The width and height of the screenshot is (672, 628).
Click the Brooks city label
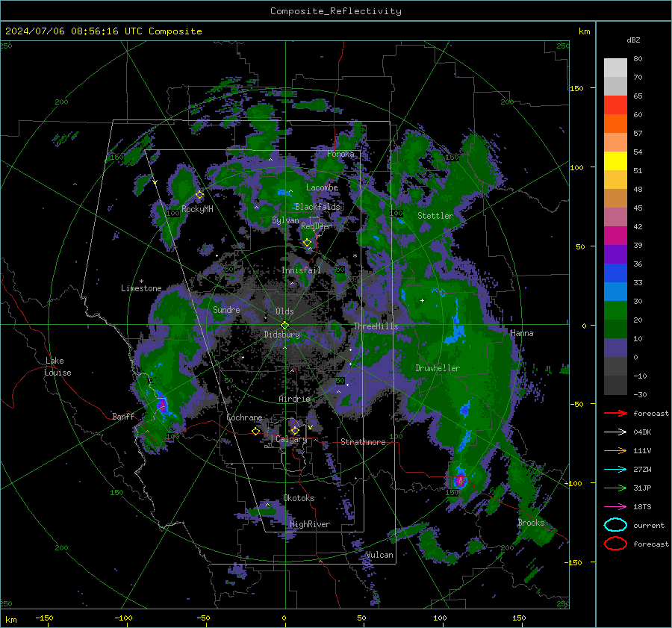531,523
